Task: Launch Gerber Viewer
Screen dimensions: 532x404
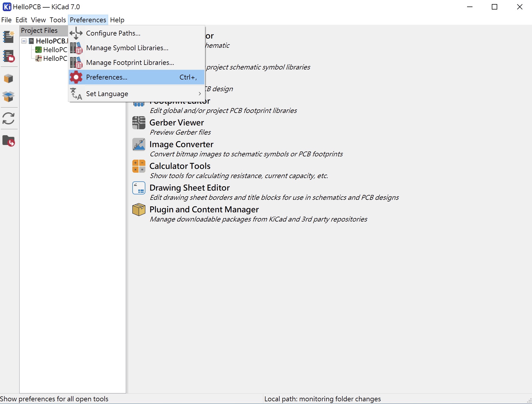Action: pos(177,123)
